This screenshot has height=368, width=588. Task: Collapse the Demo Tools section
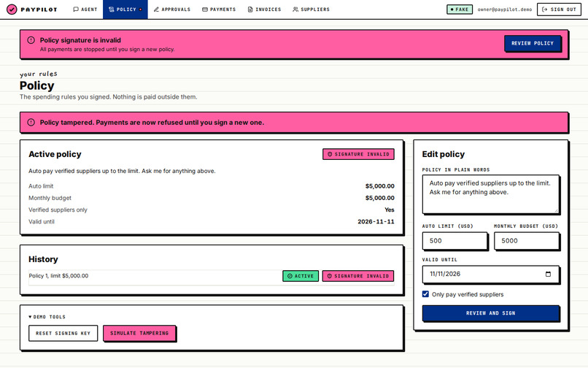click(x=47, y=317)
